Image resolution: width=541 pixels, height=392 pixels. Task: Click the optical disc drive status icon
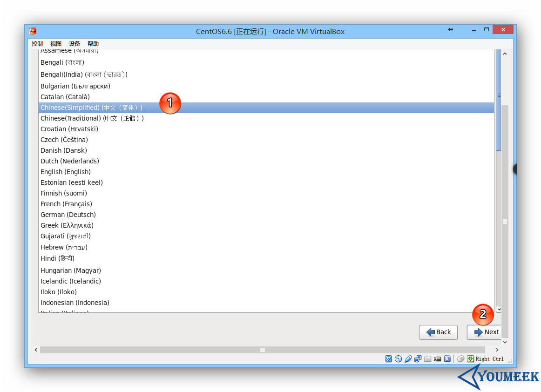pyautogui.click(x=398, y=358)
